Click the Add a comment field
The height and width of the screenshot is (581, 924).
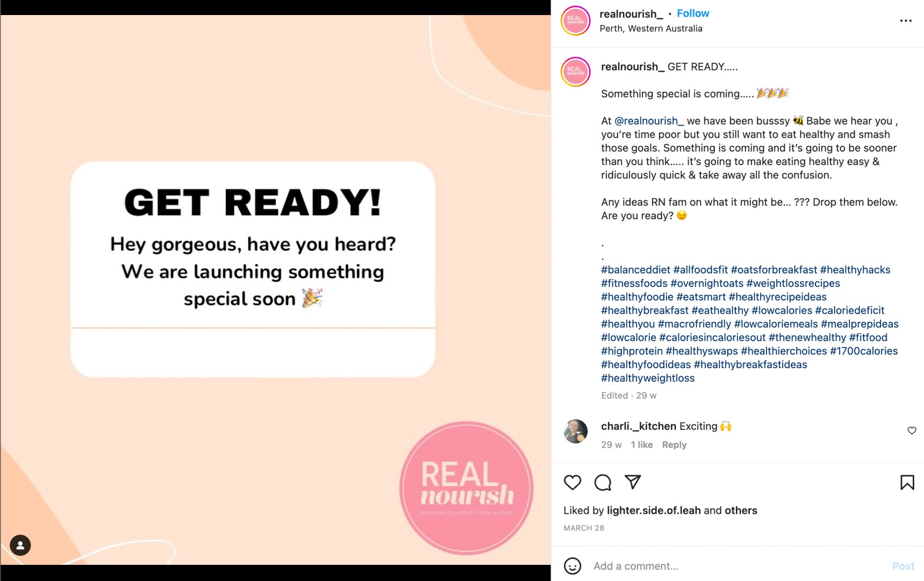point(736,566)
